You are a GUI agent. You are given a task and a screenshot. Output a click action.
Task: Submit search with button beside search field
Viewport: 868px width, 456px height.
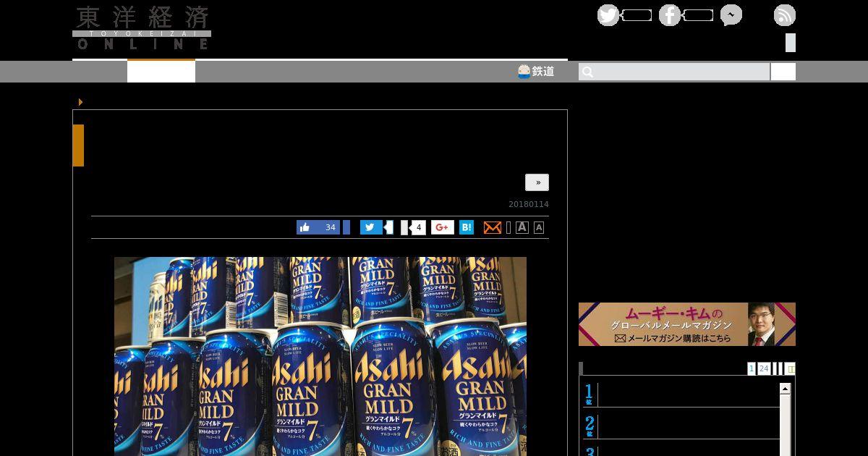783,72
